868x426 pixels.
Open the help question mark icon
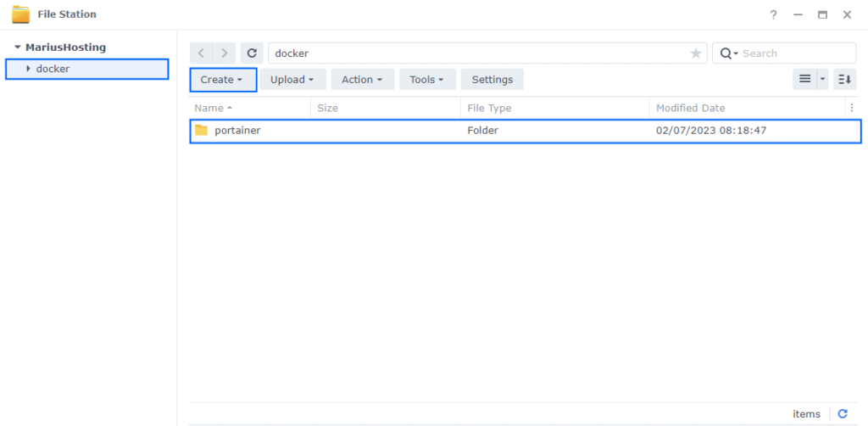773,14
